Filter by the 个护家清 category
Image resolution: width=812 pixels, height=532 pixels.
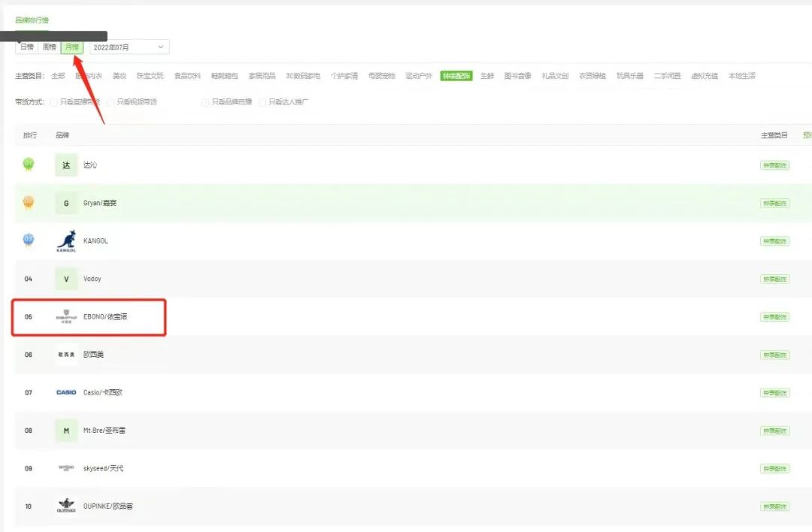pyautogui.click(x=344, y=76)
